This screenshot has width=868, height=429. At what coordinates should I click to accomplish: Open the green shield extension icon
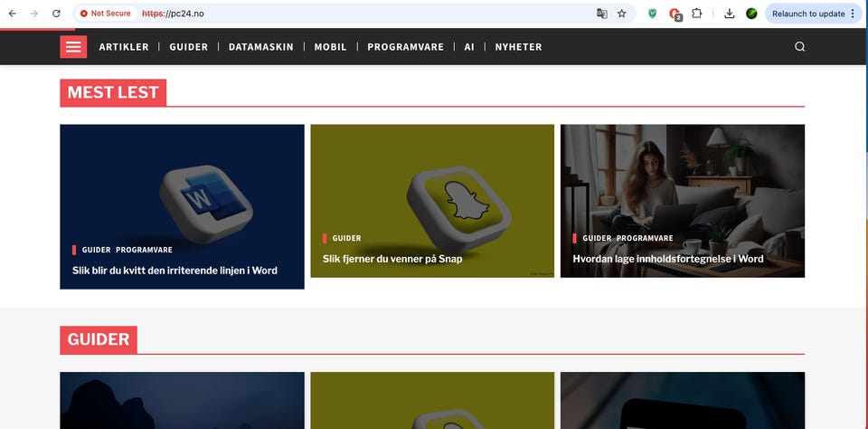pos(653,14)
